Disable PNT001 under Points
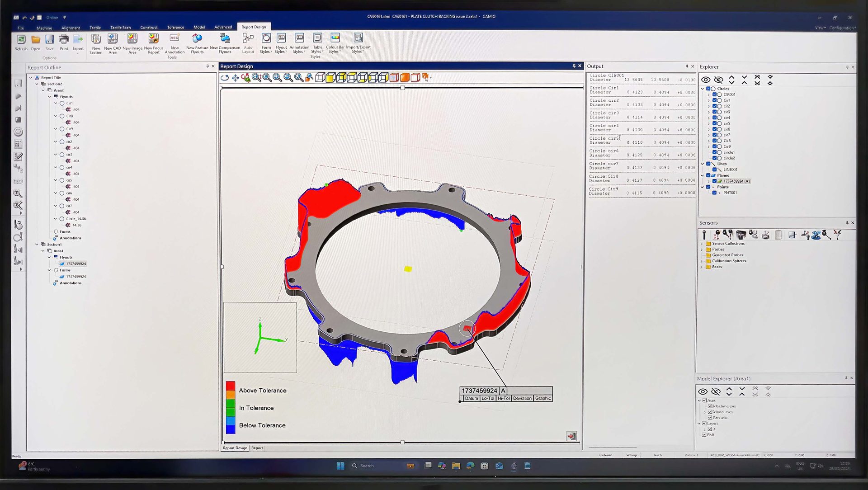Viewport: 868px width, 490px height. click(x=714, y=193)
